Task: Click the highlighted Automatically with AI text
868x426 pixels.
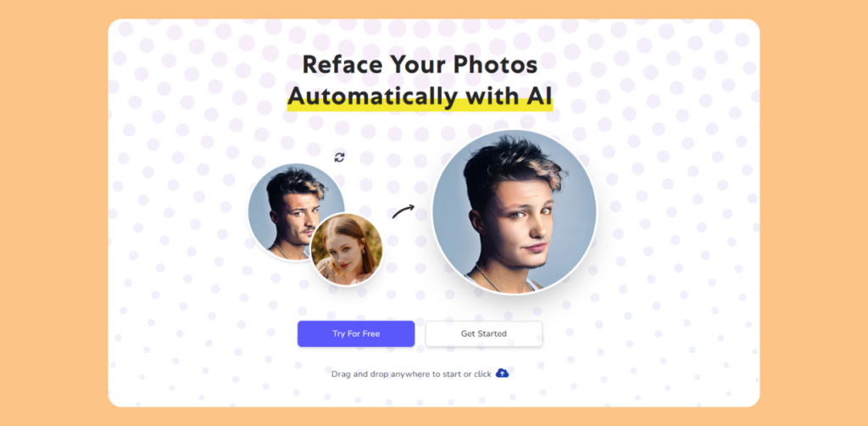Action: point(420,97)
